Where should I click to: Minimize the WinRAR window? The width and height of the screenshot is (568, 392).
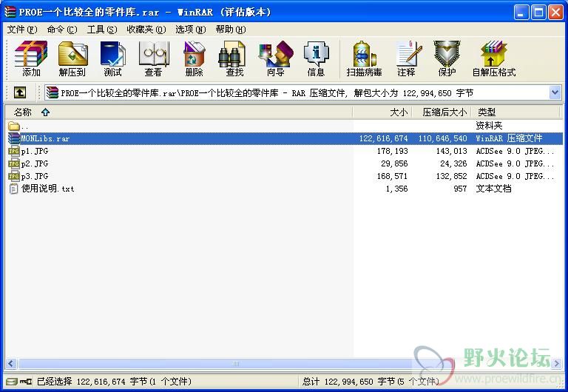tap(521, 13)
